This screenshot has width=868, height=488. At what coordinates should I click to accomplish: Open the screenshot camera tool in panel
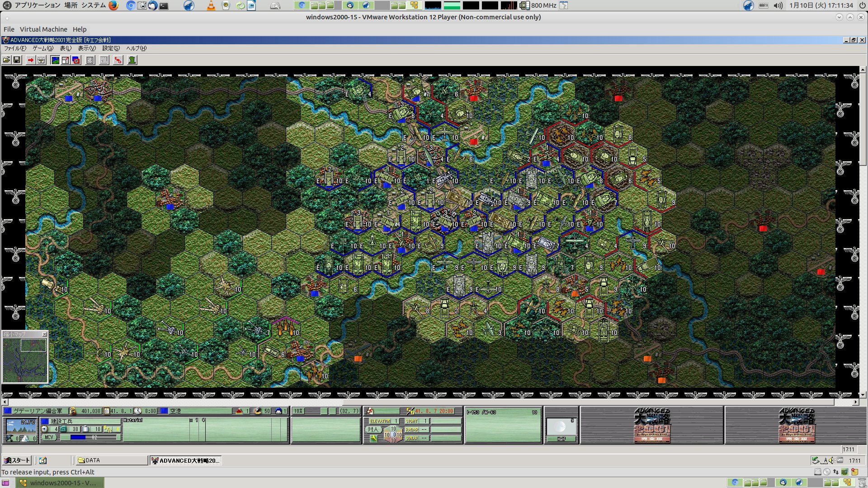tap(142, 5)
